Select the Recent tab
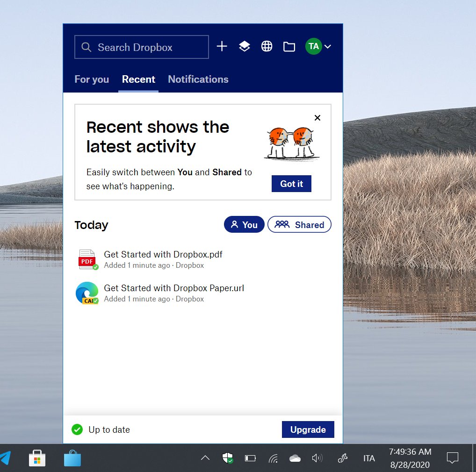 point(138,79)
